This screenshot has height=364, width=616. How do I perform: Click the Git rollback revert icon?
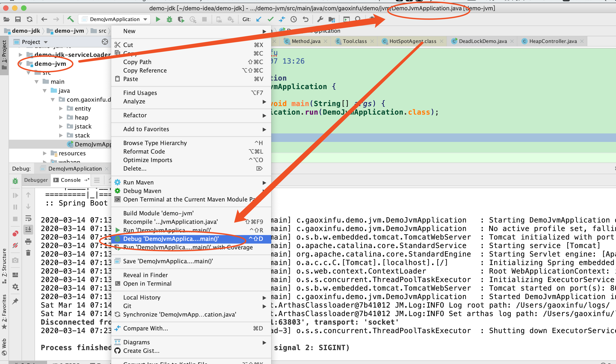coord(306,19)
